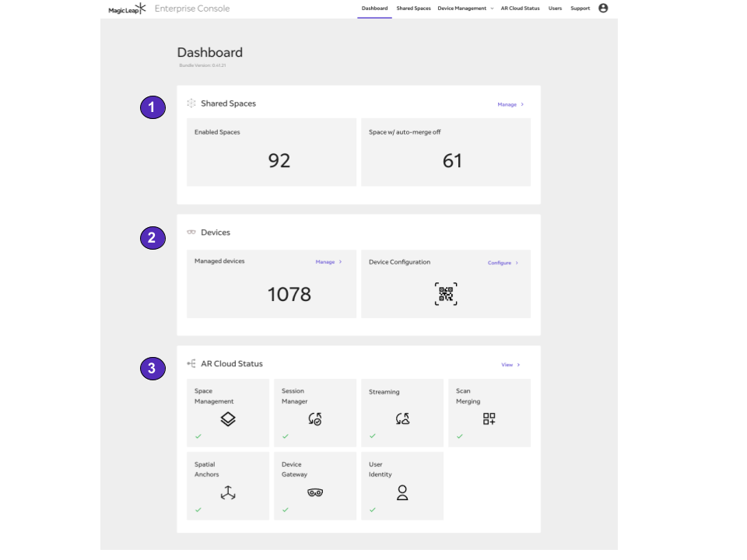Open the user account profile icon
Image resolution: width=747 pixels, height=560 pixels.
(x=603, y=8)
